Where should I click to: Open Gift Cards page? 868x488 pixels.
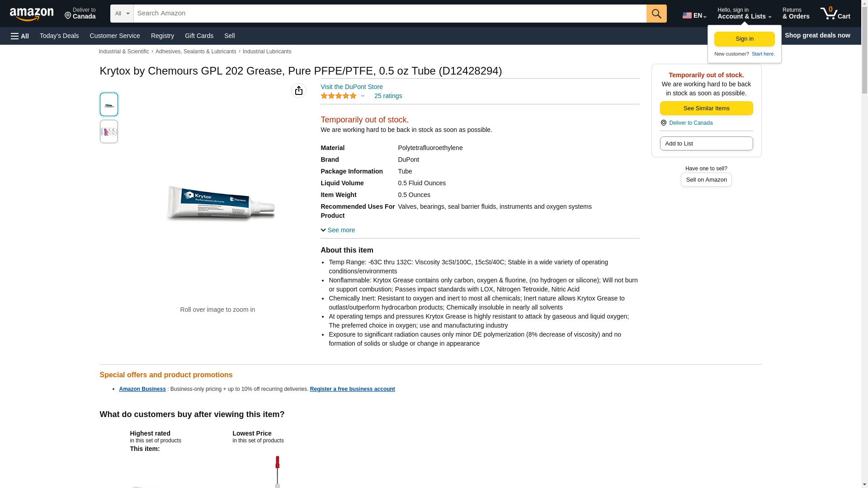coord(199,36)
